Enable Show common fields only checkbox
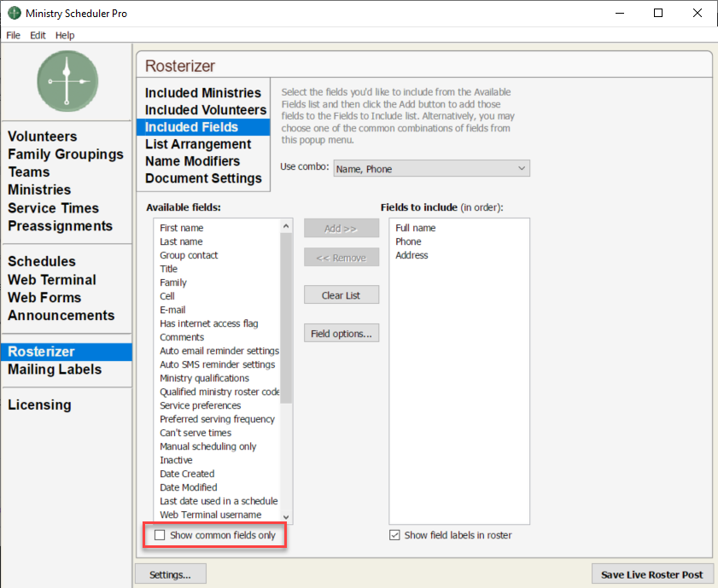Screen dimensions: 718x588 (x=160, y=535)
